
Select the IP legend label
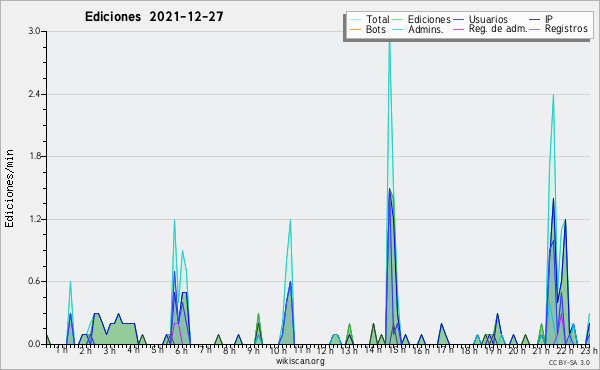[x=549, y=19]
